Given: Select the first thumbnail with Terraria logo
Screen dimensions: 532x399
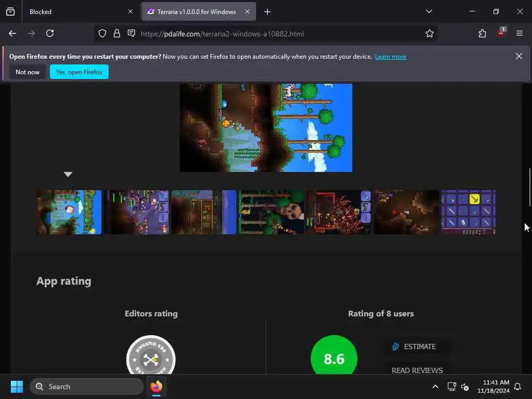Looking at the screenshot, I should 69,212.
